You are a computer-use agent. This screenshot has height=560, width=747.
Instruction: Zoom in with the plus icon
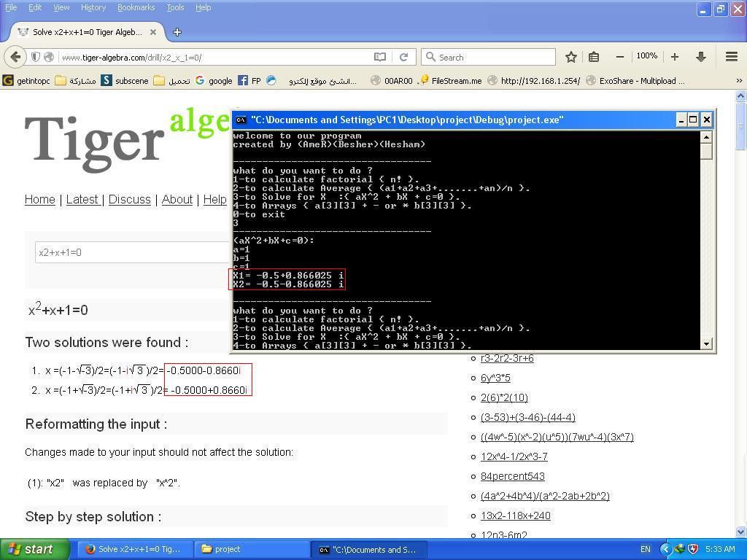pos(674,57)
